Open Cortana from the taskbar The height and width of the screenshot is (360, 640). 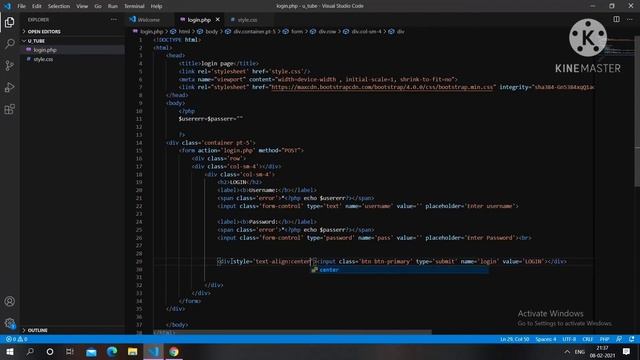click(50, 351)
